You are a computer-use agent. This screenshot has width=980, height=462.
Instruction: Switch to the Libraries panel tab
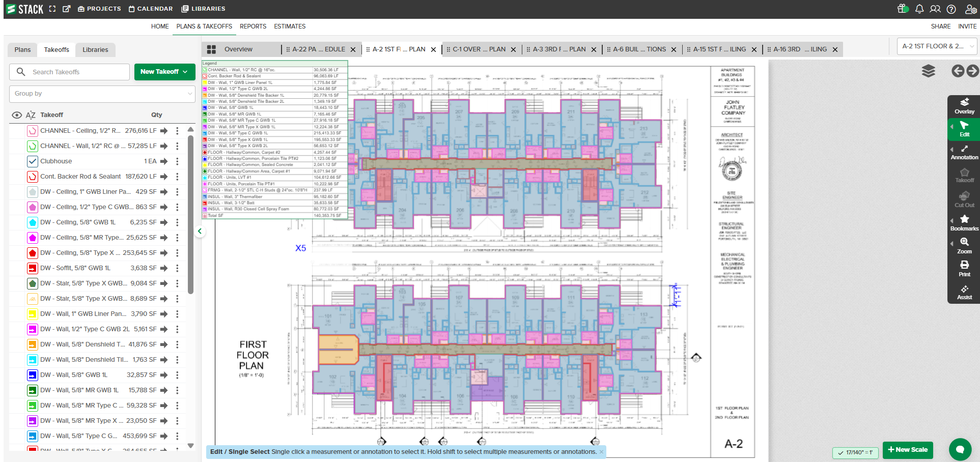point(95,50)
